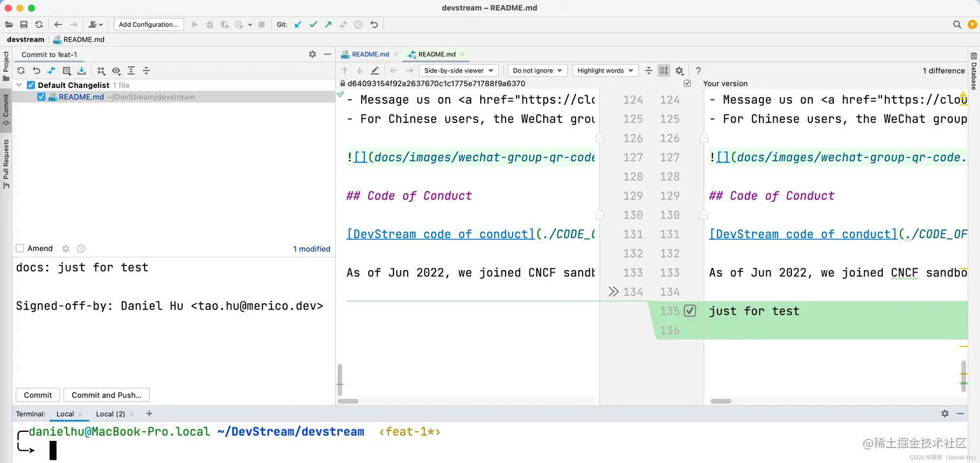Rollback changes via the undo arrow icon

(37, 71)
